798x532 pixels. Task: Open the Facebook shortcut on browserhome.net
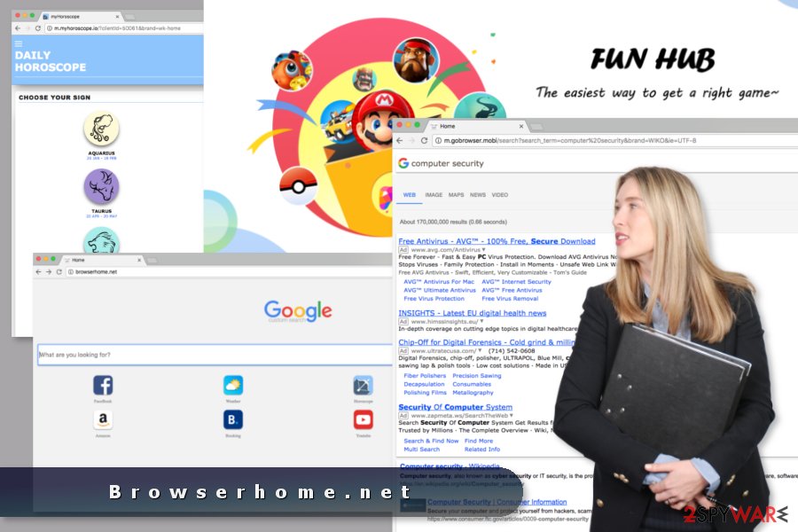[103, 386]
